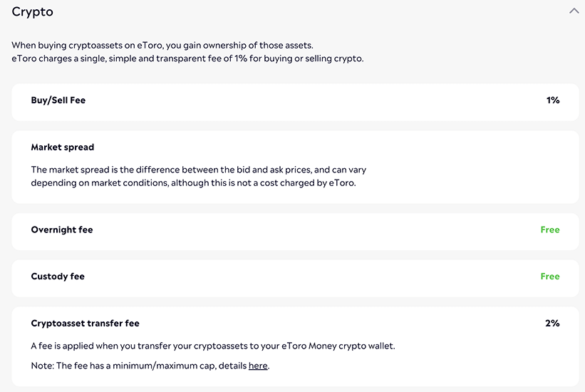585x392 pixels.
Task: Click the Overnight fee label
Action: pos(62,229)
